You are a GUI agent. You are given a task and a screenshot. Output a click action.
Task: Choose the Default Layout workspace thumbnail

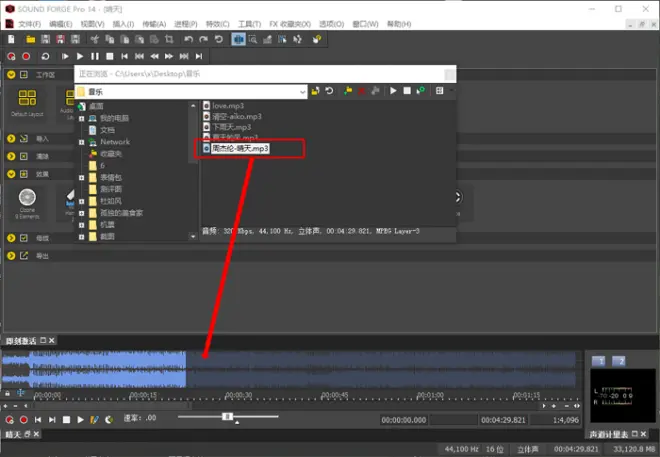[27, 102]
